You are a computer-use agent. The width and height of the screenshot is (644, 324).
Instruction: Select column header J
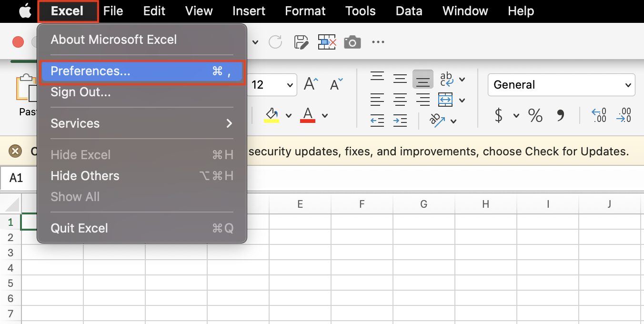(x=610, y=204)
